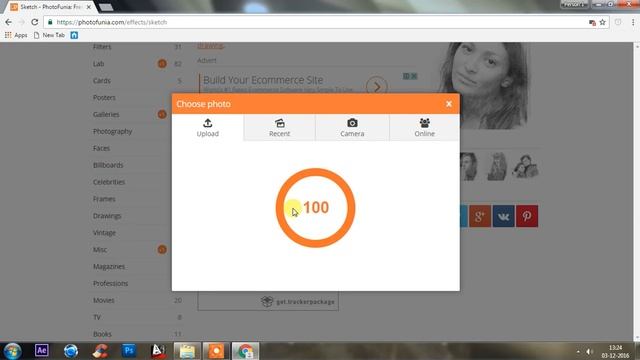
Task: Bookmark page with the star icon
Action: (602, 22)
